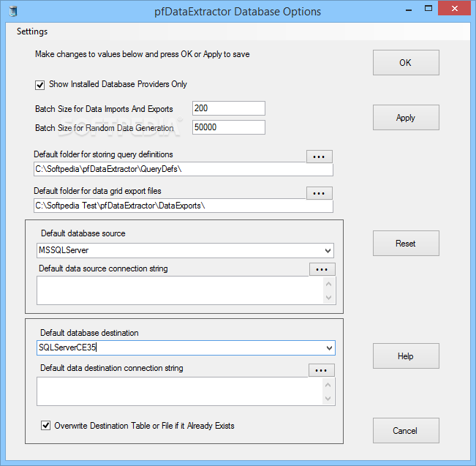Click the destination connection string scroll down arrow

[328, 398]
